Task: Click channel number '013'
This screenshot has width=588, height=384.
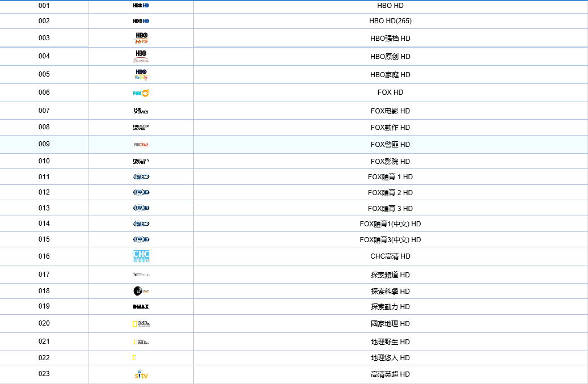Action: [44, 208]
